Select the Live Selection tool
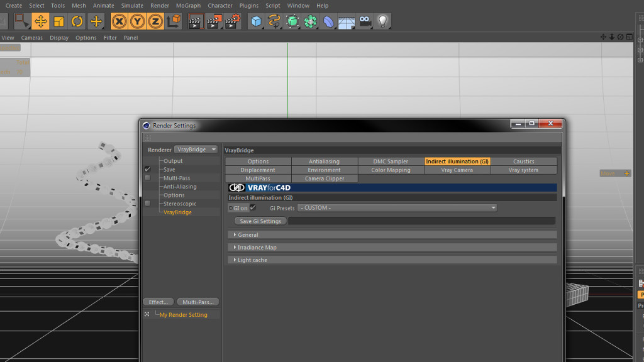The width and height of the screenshot is (644, 362). 22,21
